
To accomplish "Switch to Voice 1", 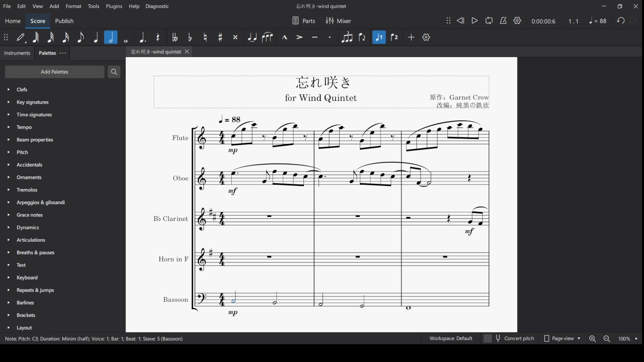I will [x=379, y=37].
